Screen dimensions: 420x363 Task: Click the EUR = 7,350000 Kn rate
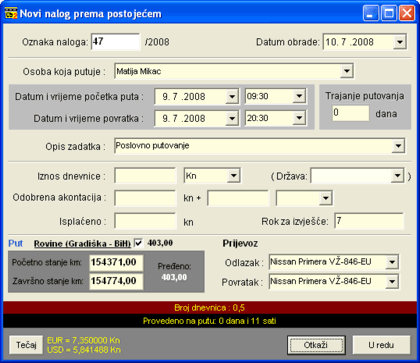click(x=84, y=341)
